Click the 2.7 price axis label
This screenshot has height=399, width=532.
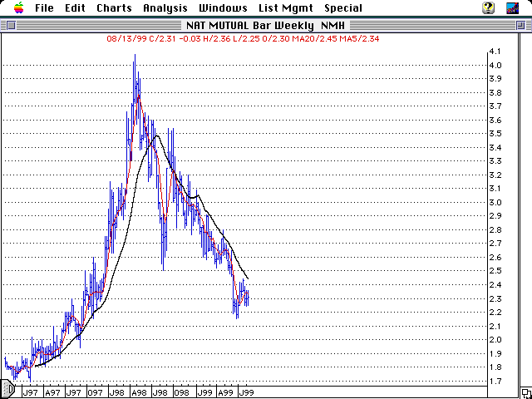pos(495,244)
